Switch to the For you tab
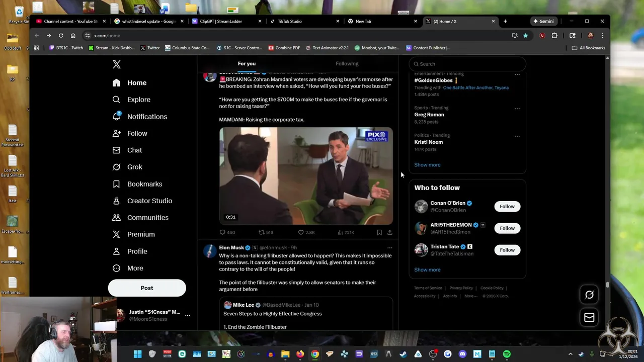The image size is (644, 362). [247, 64]
